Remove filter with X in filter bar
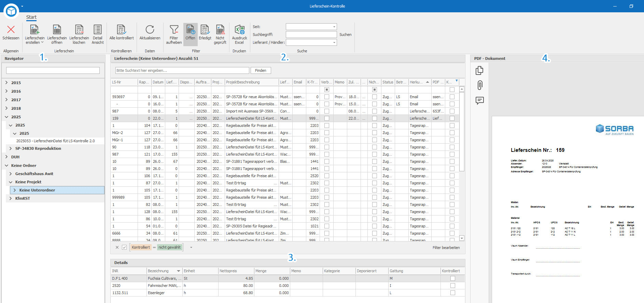Screen dimensions: 644x303 [x=117, y=247]
